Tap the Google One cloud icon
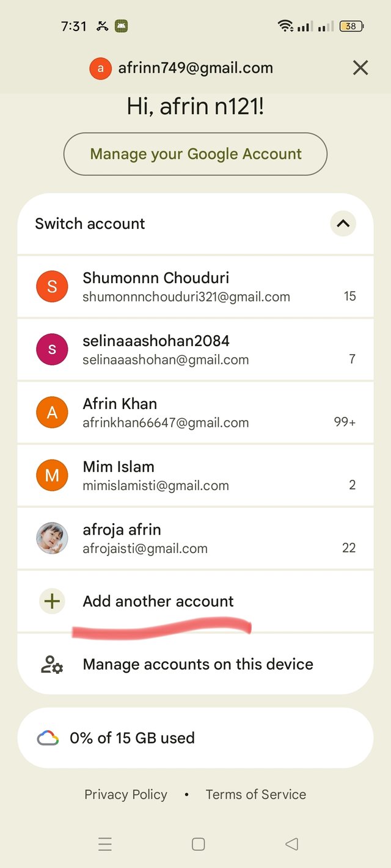 tap(48, 738)
